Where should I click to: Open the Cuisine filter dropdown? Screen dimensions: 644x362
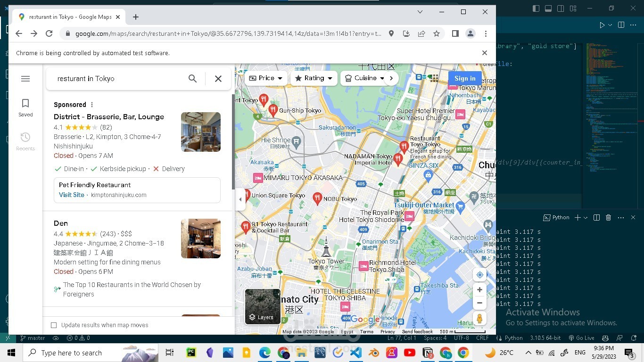tap(363, 78)
